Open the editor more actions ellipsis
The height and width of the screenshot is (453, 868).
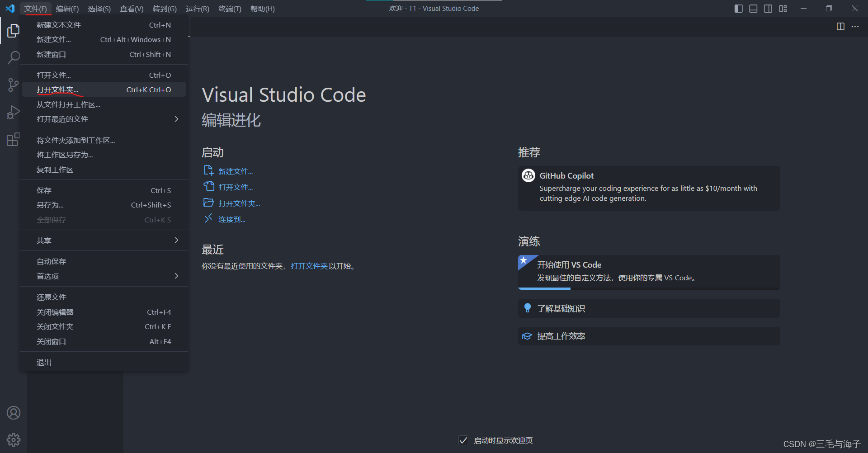[855, 27]
